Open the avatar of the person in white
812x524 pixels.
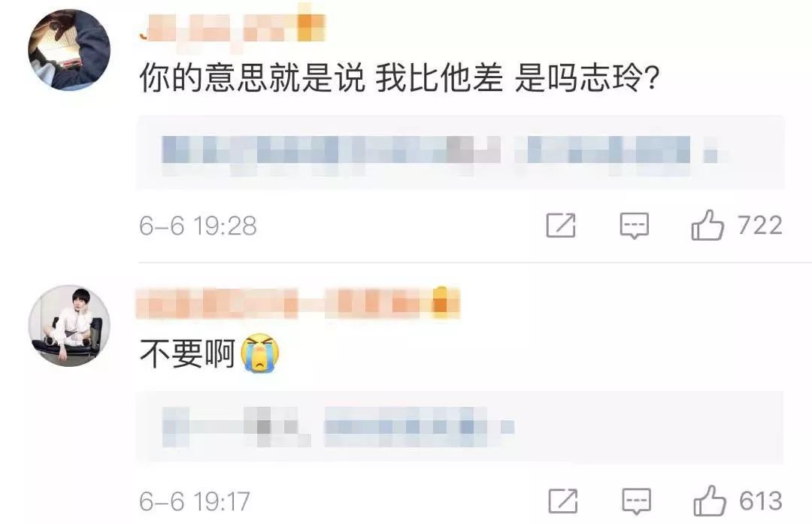(69, 326)
